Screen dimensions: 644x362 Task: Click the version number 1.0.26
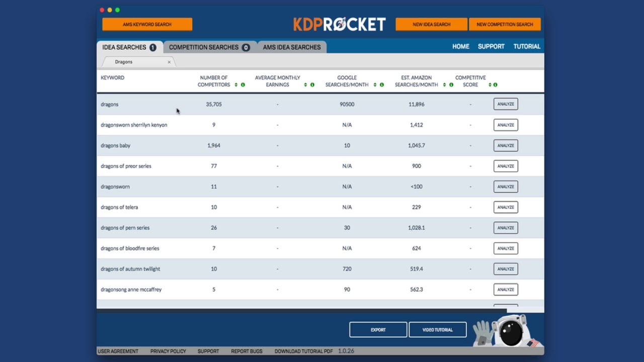pyautogui.click(x=346, y=351)
